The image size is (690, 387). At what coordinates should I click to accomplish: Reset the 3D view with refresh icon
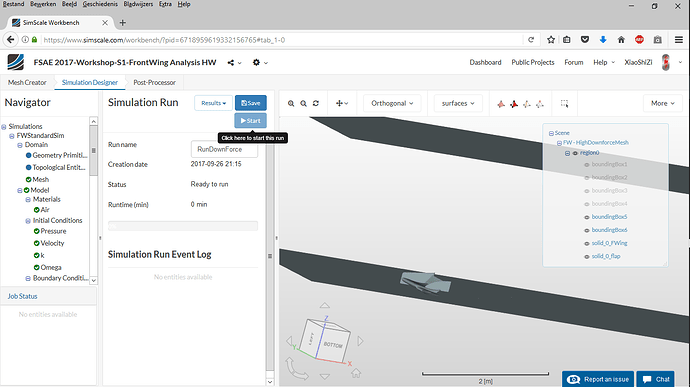click(316, 103)
